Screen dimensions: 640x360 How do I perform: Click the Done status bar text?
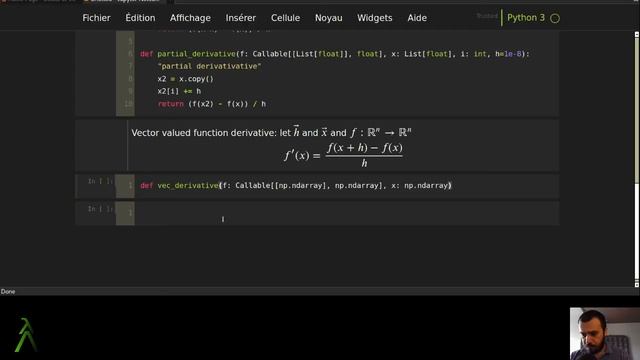(8, 291)
